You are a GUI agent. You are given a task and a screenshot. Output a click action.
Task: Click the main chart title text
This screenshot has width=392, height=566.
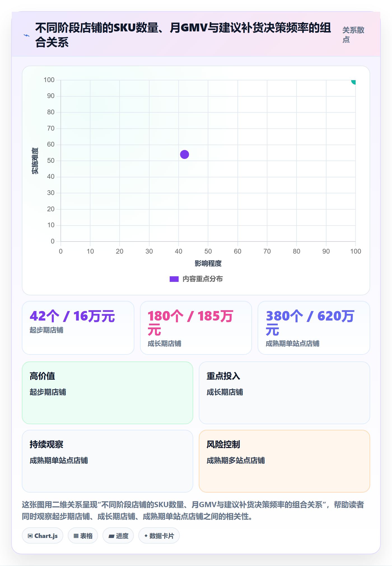[183, 35]
